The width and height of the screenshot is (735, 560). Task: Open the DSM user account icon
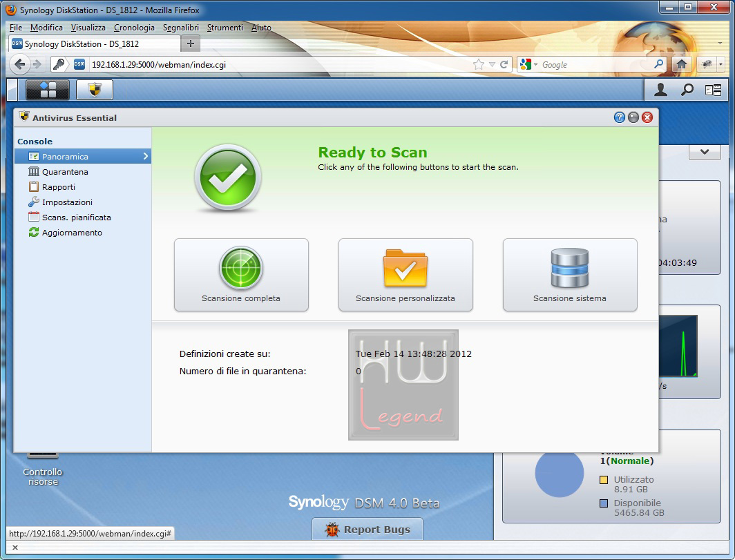[x=660, y=90]
